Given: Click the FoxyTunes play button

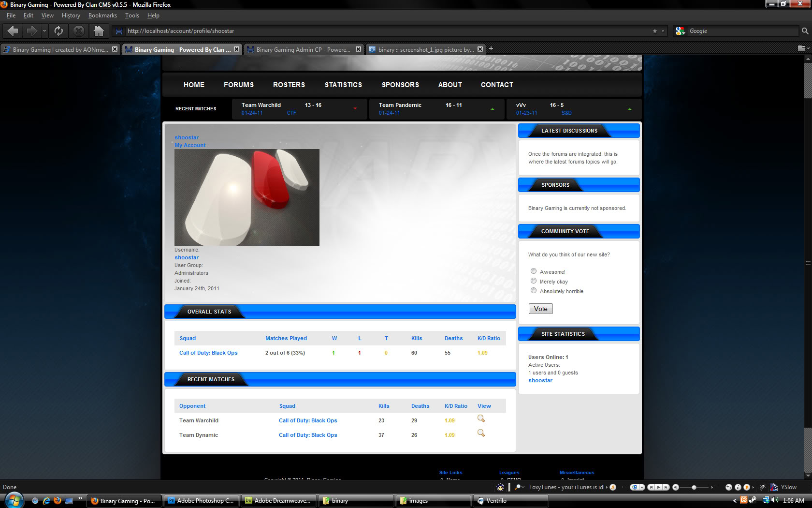Looking at the screenshot, I should click(x=658, y=487).
